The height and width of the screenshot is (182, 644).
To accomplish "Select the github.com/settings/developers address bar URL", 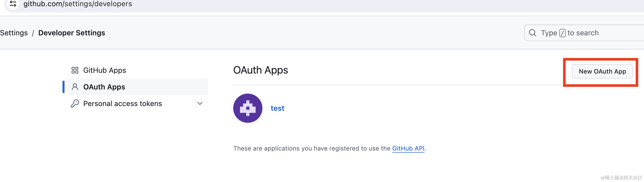I will point(78,4).
